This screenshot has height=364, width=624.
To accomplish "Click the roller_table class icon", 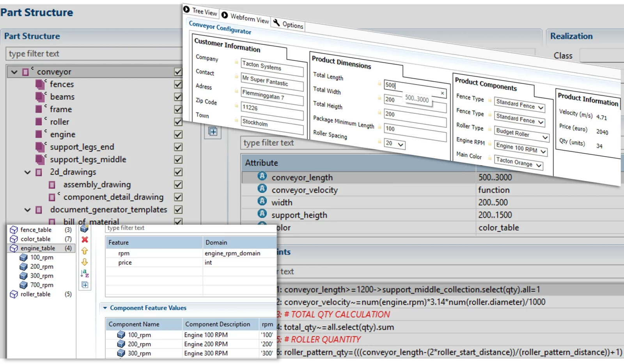I will point(14,294).
